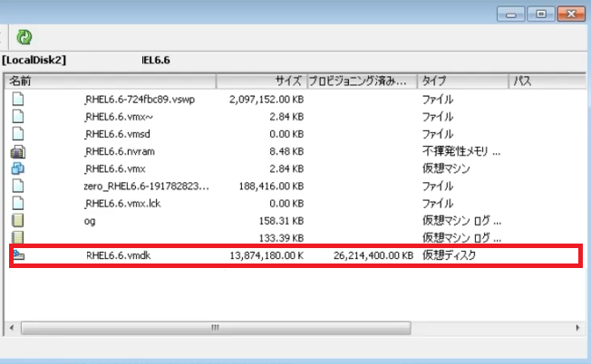591x364 pixels.
Task: Select the file name RHEL6.6.vmx~
Action: coord(119,117)
